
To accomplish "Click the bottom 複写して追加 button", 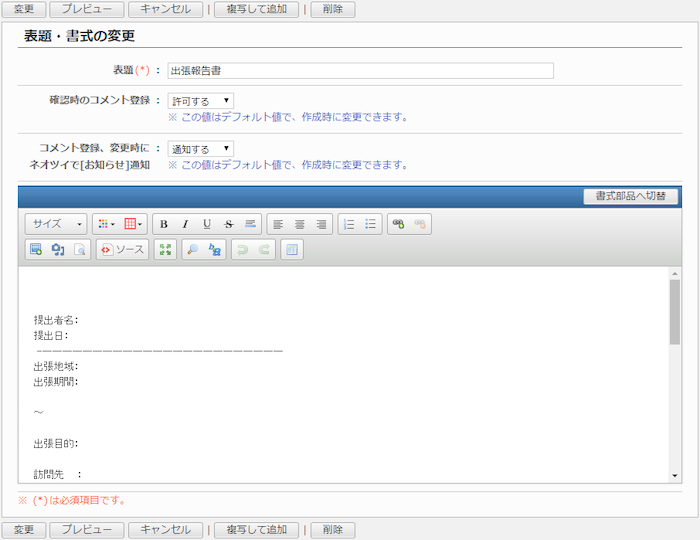I will [x=256, y=530].
